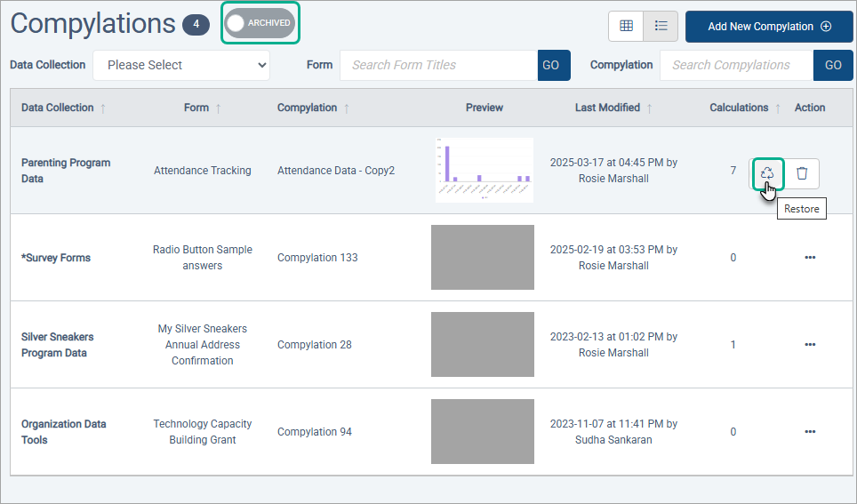Click the Search Form Titles input field
857x504 pixels.
tap(439, 65)
